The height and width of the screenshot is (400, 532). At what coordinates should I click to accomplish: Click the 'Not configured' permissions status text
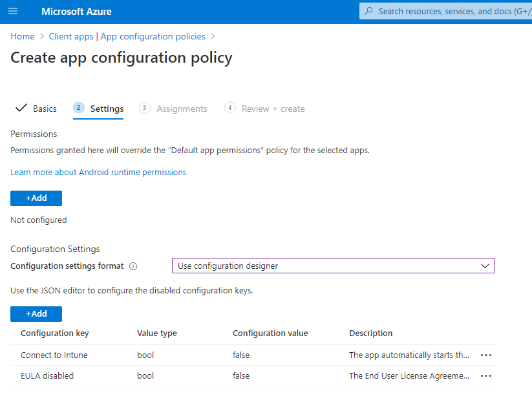(38, 220)
